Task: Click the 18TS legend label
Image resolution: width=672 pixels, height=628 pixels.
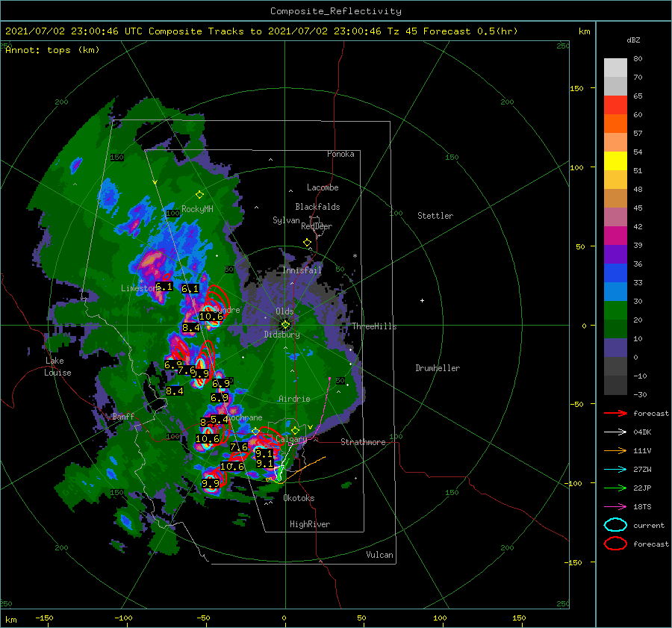Action: [x=642, y=507]
